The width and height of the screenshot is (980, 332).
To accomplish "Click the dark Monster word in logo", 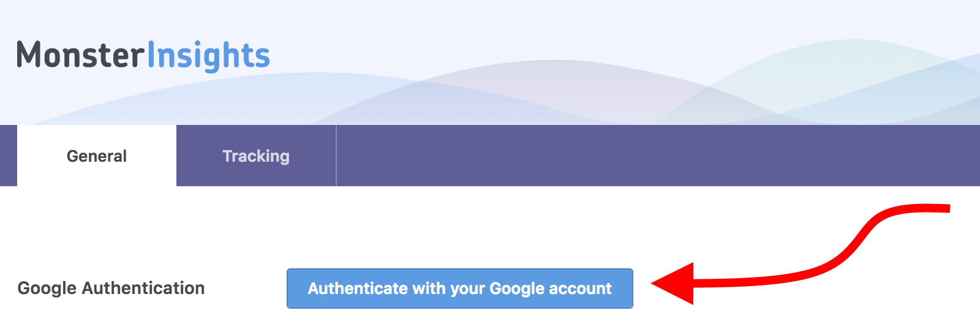I will [x=80, y=55].
